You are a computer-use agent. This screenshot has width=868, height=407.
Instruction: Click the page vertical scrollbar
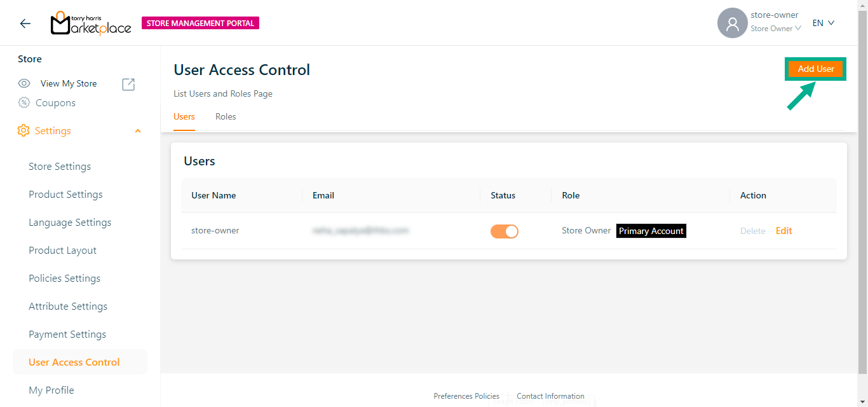tap(862, 191)
